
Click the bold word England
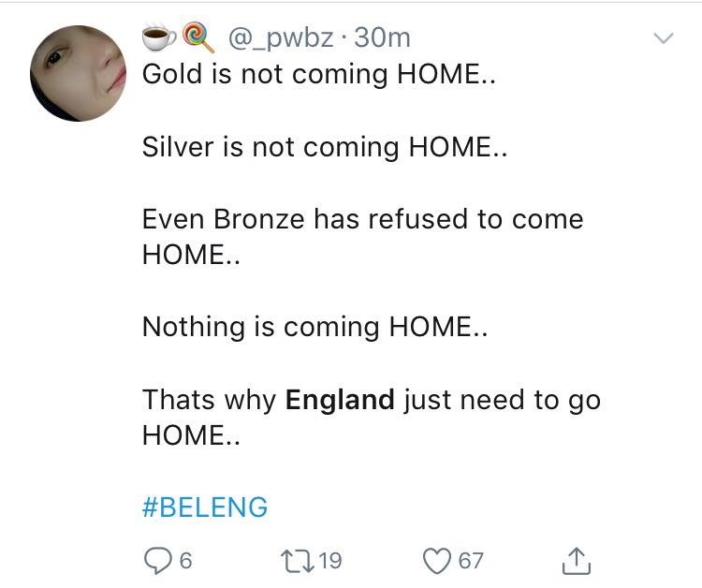[x=340, y=400]
